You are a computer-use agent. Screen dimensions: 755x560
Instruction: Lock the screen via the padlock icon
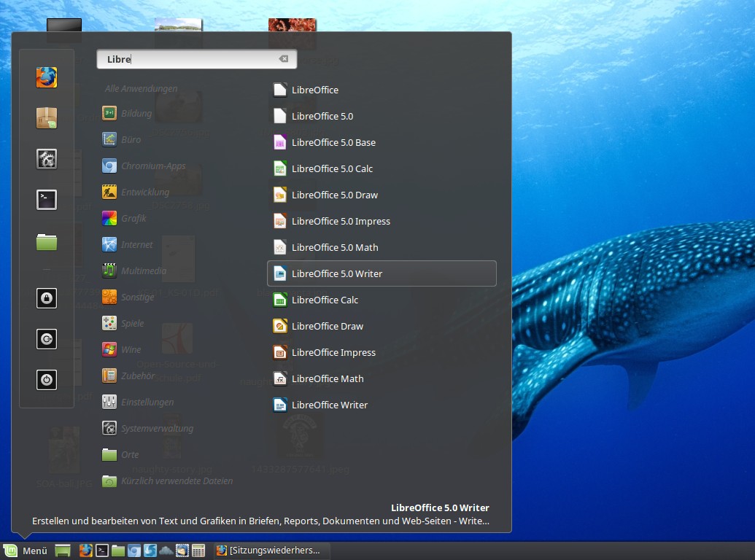[47, 298]
